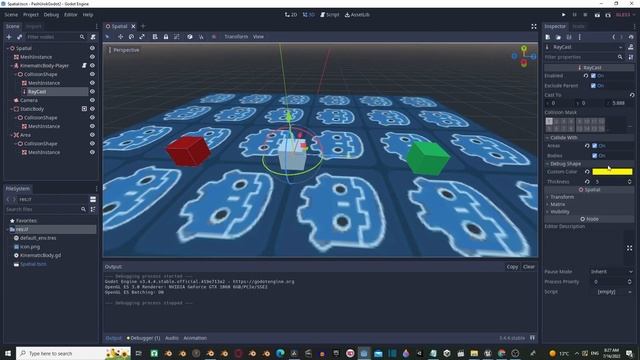This screenshot has height=360, width=640.
Task: Open the Script property dropdown
Action: coord(611,292)
